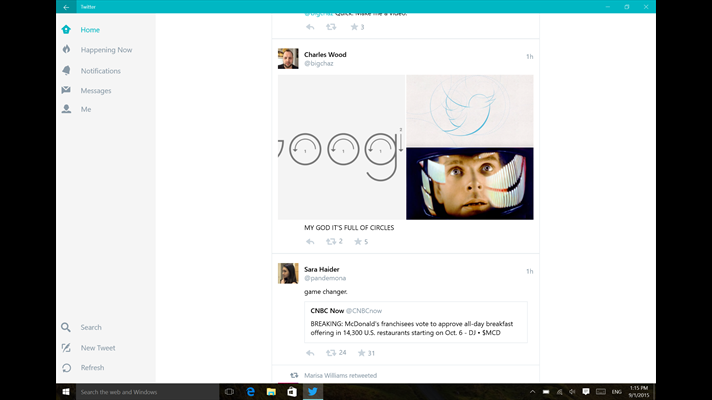Open the quoted CNBC Now tweet
712x400 pixels.
(416, 322)
